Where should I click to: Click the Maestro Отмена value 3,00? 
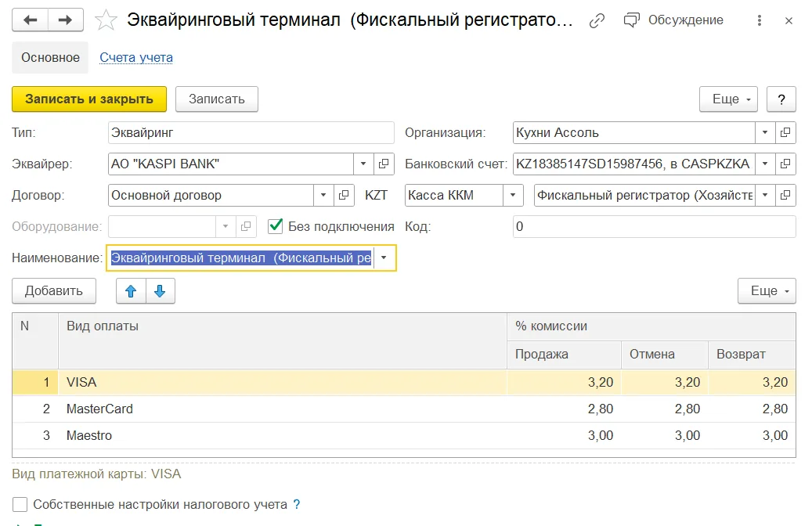pos(665,435)
